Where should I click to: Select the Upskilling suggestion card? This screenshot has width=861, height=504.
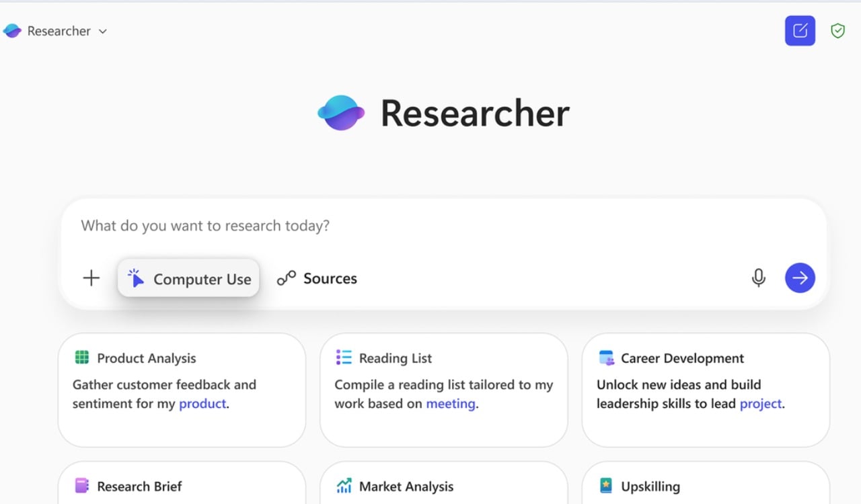pos(705,485)
